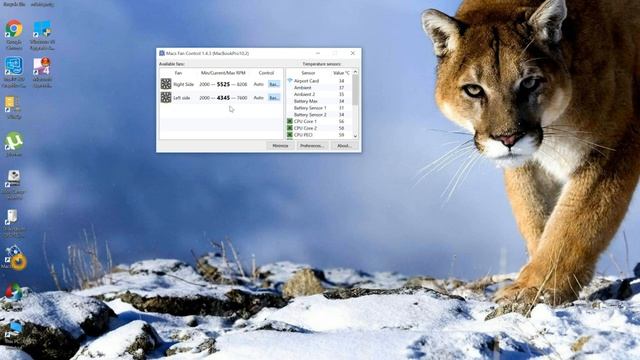
Task: Click the 5525 current RPM value
Action: pyautogui.click(x=223, y=84)
